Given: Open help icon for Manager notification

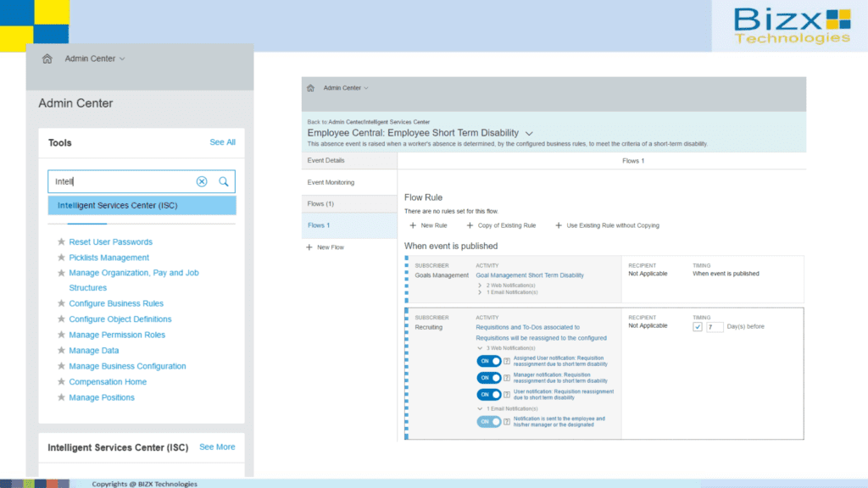Looking at the screenshot, I should click(507, 378).
